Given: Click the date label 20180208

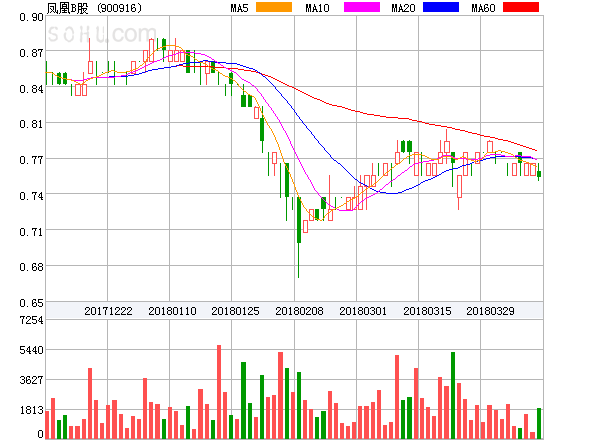Looking at the screenshot, I should [x=299, y=311].
